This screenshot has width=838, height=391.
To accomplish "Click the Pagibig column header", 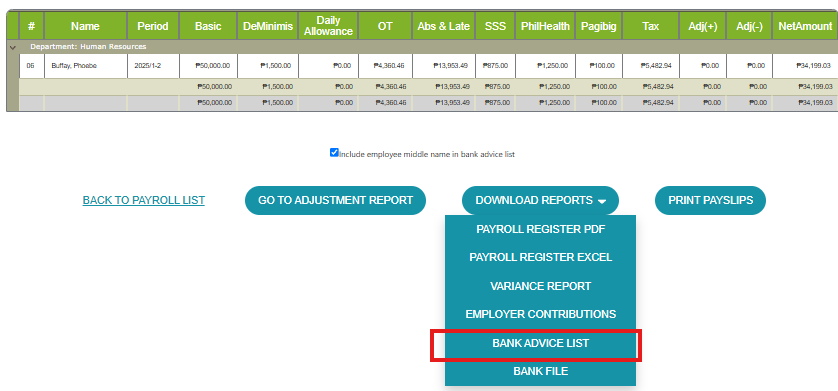I will pyautogui.click(x=599, y=26).
